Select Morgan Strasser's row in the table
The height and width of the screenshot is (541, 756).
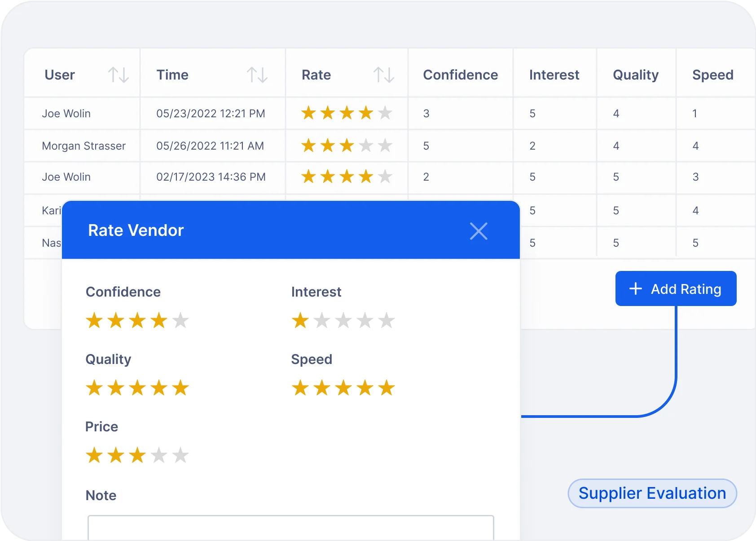click(x=84, y=146)
